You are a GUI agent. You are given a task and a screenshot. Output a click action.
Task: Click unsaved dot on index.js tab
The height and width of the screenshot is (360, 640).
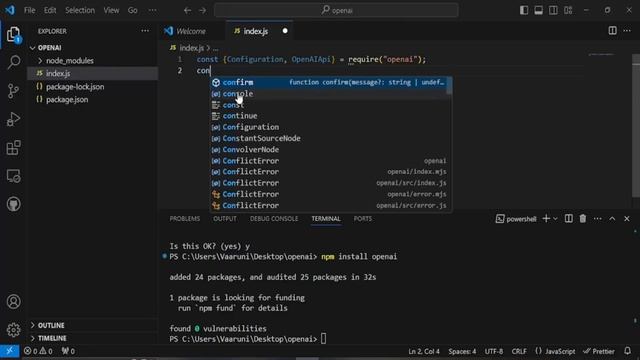tap(285, 31)
